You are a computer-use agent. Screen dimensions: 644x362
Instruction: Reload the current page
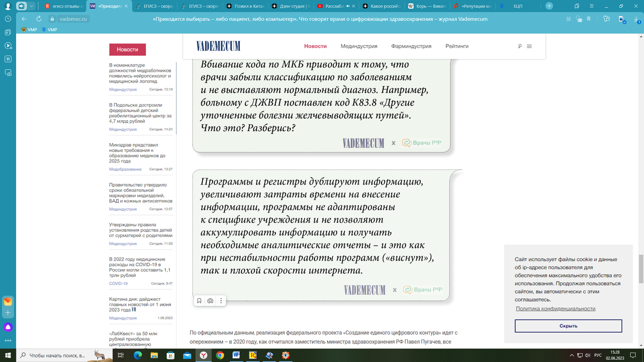[x=39, y=18]
